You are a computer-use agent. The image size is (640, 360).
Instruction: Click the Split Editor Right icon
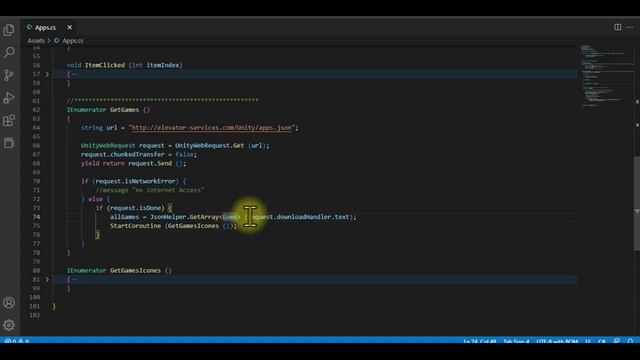tap(618, 27)
